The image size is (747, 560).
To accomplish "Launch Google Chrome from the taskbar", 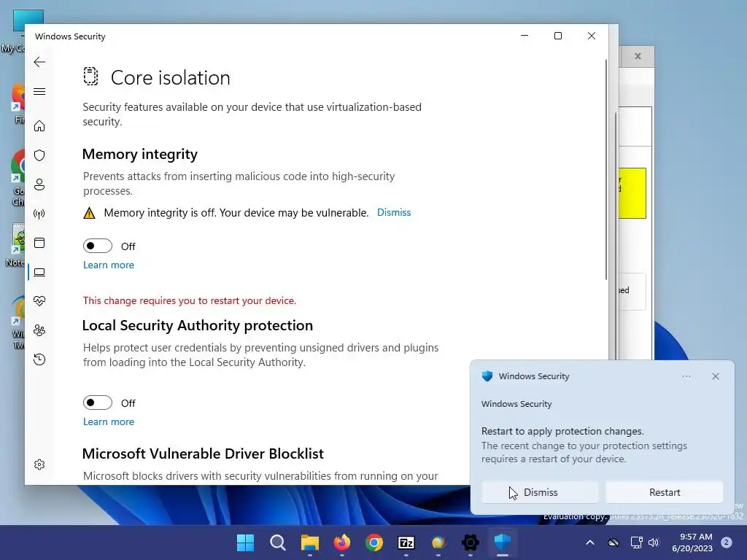I will click(374, 542).
